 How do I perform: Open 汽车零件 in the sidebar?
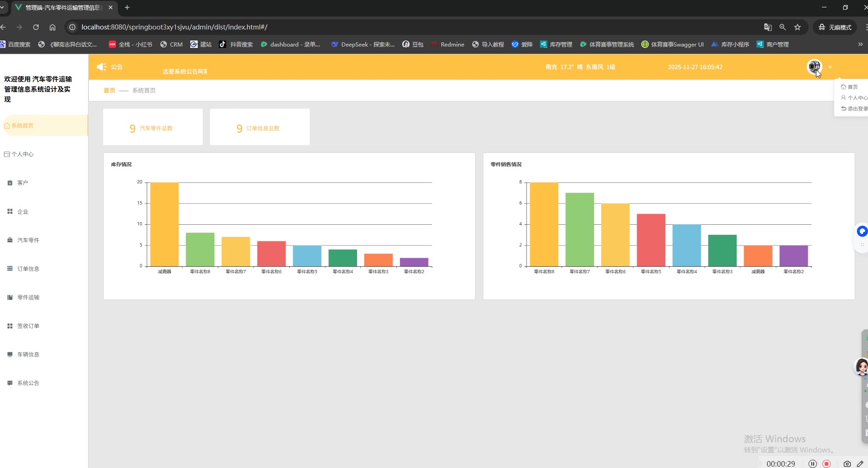(28, 240)
